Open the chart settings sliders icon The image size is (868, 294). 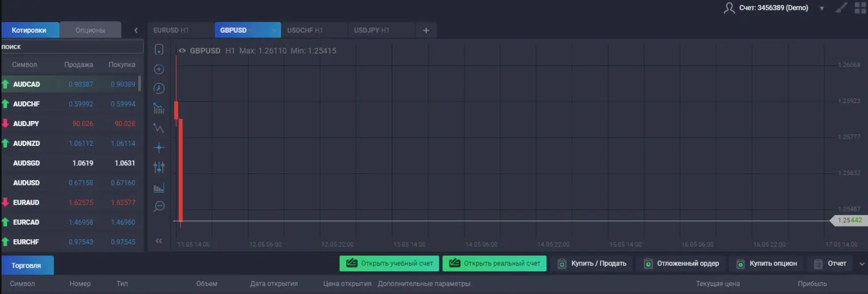click(x=159, y=167)
